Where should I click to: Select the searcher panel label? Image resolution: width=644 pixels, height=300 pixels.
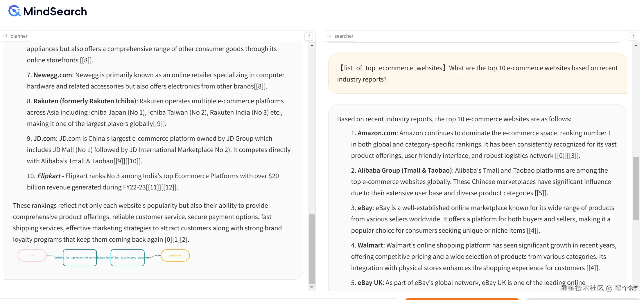[x=344, y=36]
